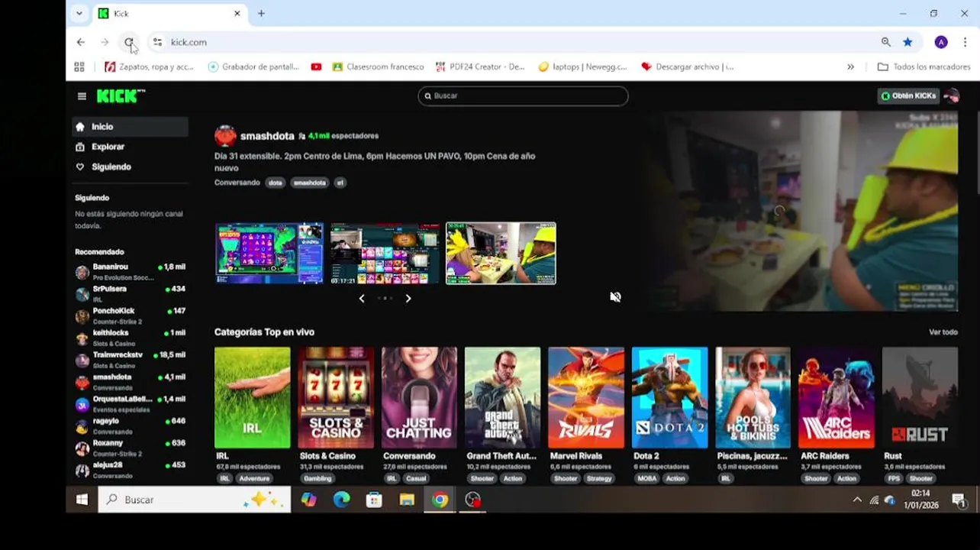
Task: Open Bananirou recommended channel
Action: tap(130, 272)
